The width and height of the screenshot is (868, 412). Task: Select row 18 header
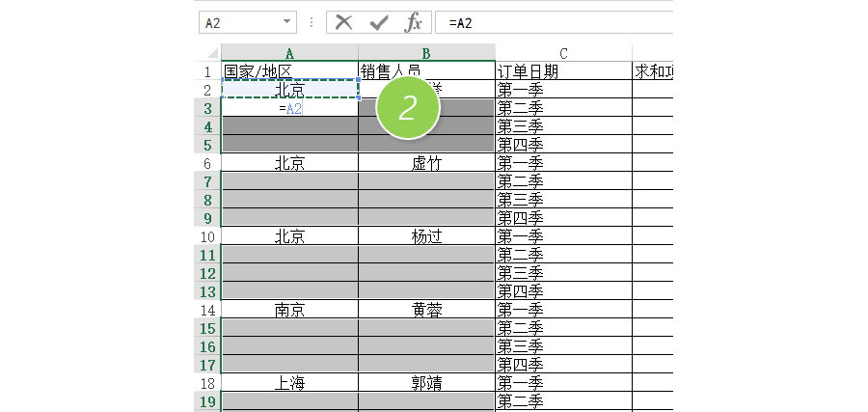point(207,383)
